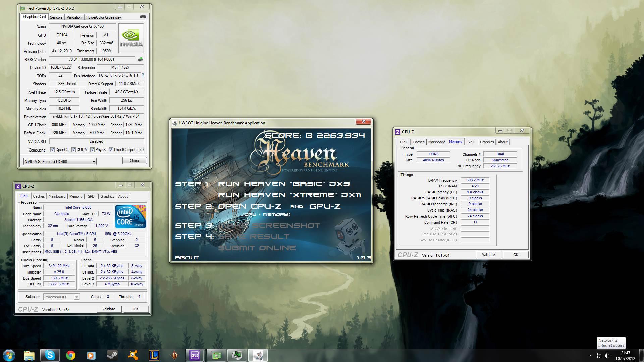Open Mainboard tab in left CPU-Z window

tap(57, 196)
